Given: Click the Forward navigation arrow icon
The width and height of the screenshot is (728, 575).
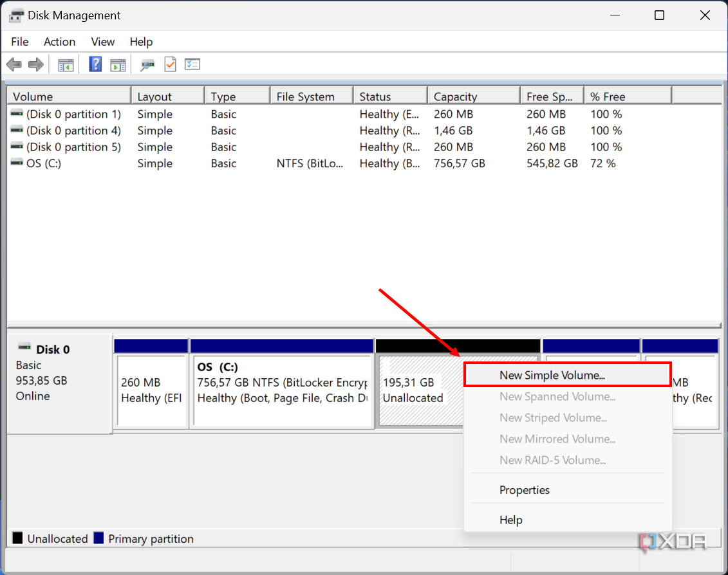Looking at the screenshot, I should (35, 64).
